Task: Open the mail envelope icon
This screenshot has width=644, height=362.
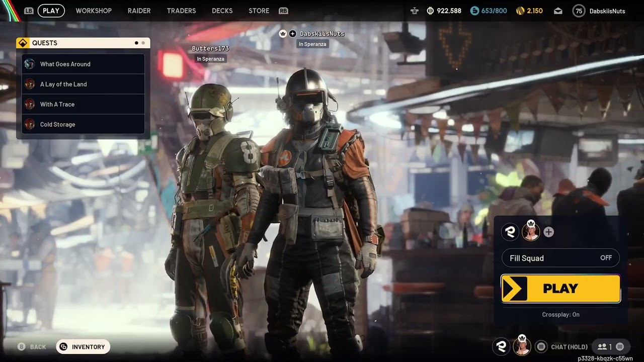Action: [558, 11]
